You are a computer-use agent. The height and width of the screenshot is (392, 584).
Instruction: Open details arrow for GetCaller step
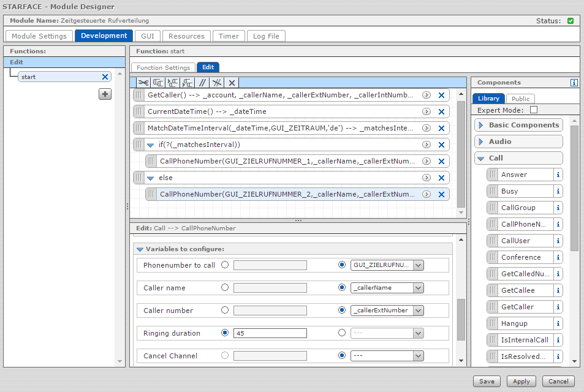pyautogui.click(x=427, y=95)
